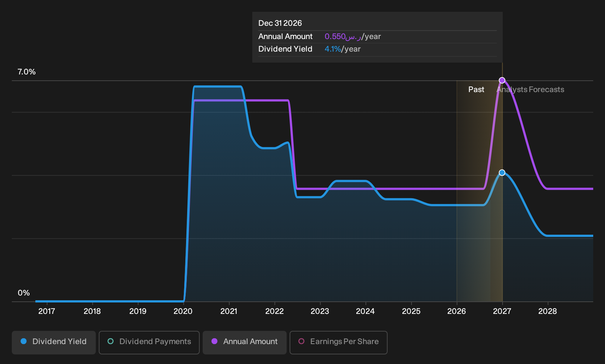The width and height of the screenshot is (605, 364).
Task: Enable the Earnings Per Share series
Action: point(339,342)
